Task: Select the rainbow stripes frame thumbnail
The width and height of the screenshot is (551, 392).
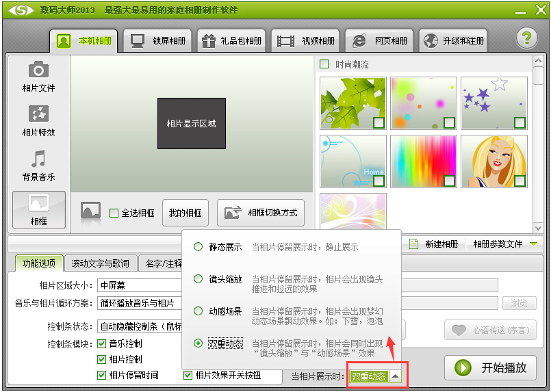Action: click(423, 161)
